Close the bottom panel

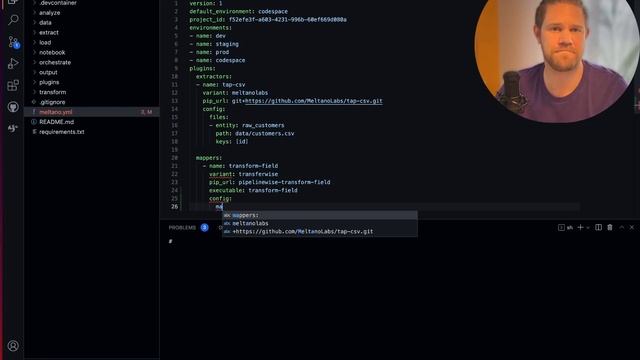click(632, 227)
